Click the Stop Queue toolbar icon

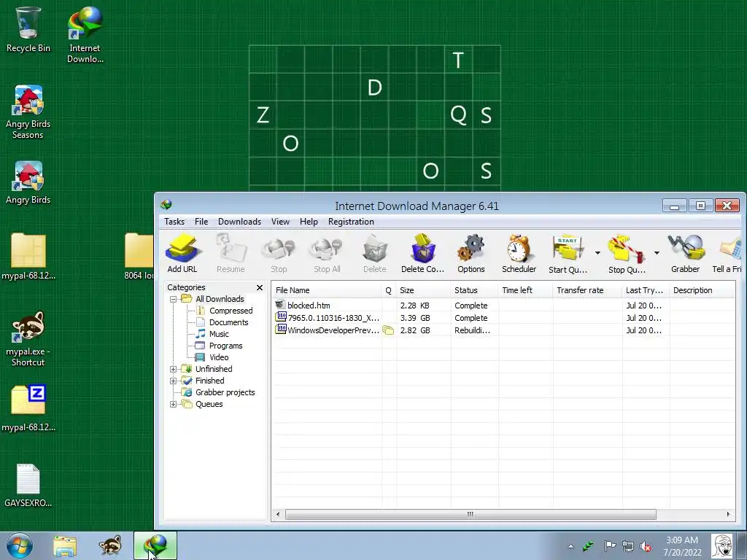point(627,253)
